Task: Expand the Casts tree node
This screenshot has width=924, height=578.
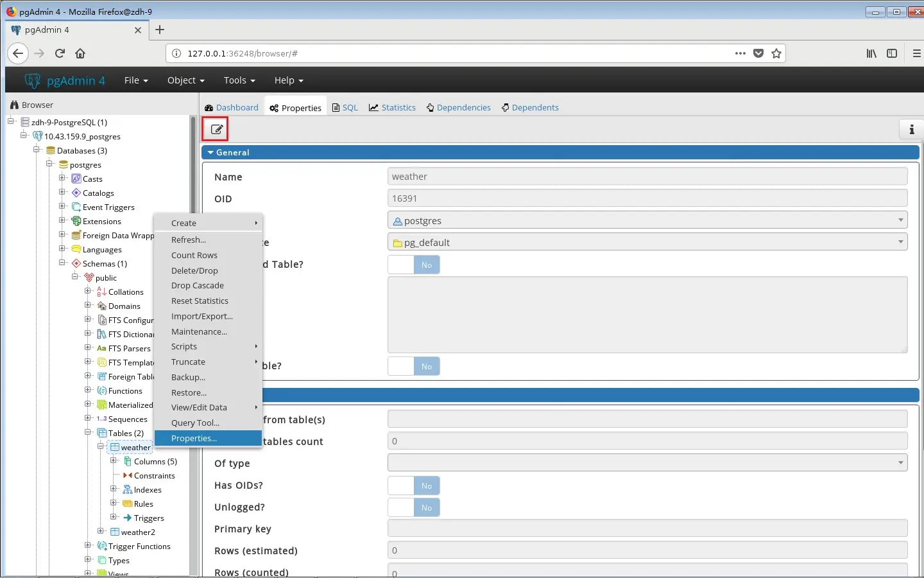Action: [x=62, y=178]
